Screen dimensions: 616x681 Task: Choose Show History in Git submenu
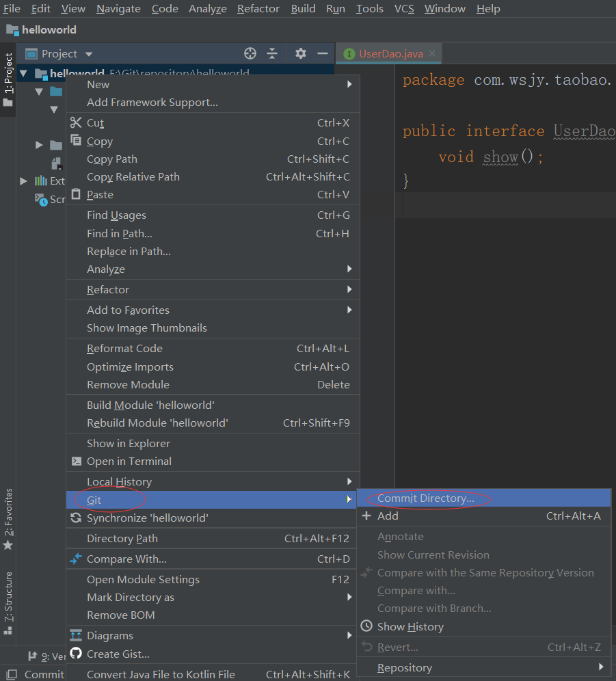(483, 626)
